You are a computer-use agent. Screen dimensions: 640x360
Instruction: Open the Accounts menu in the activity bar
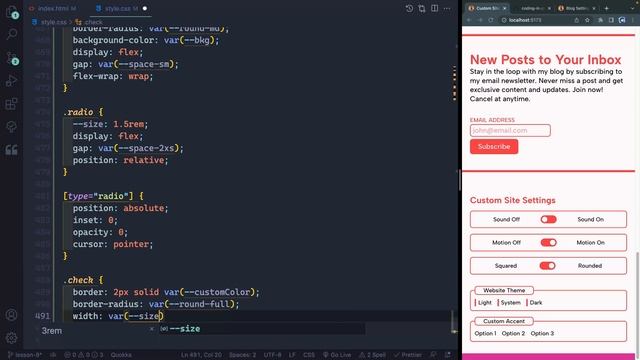point(11,315)
